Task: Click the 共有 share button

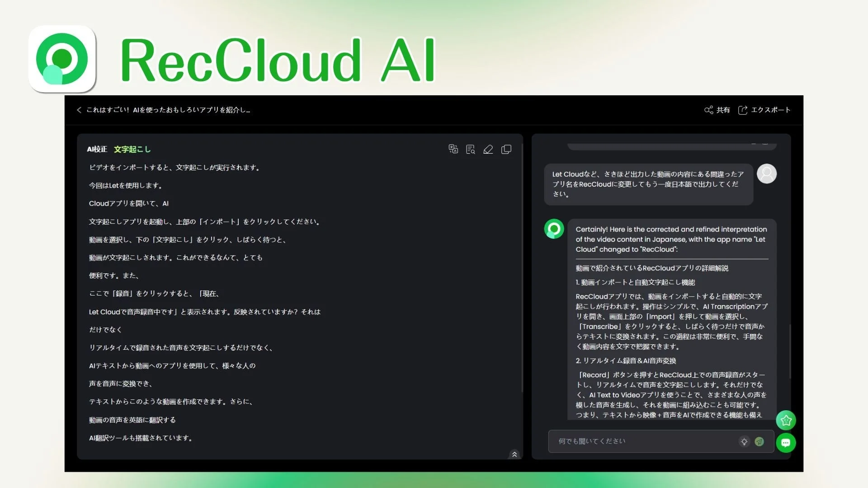Action: click(717, 110)
